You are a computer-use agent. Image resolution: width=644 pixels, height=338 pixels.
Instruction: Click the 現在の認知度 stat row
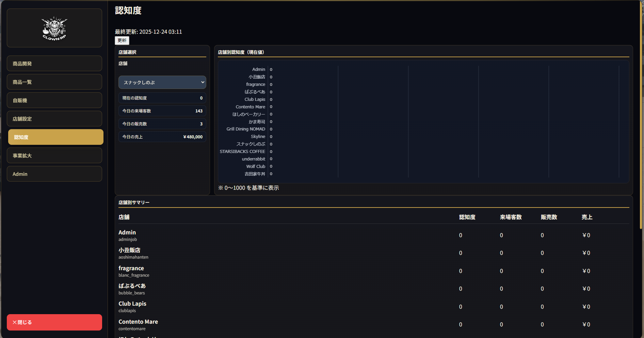click(162, 98)
